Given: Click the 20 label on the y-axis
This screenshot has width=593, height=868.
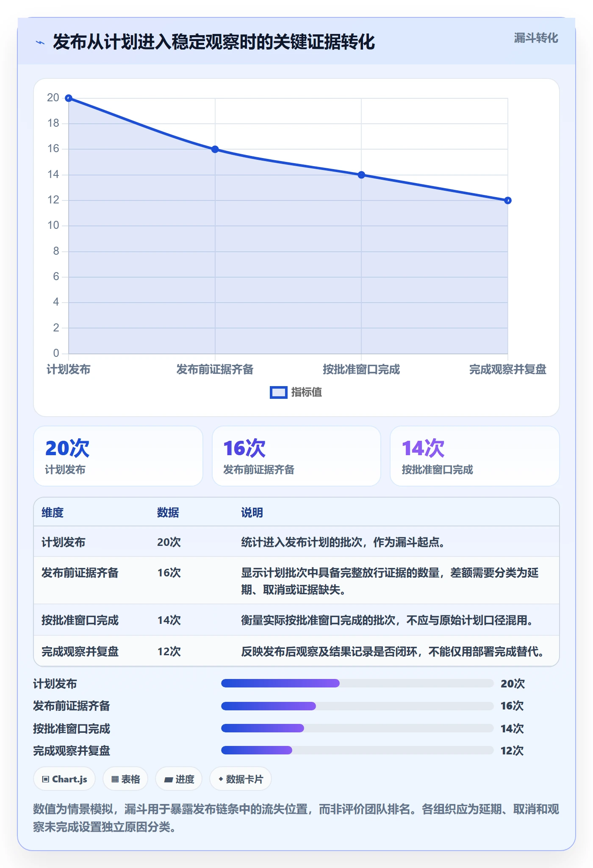Looking at the screenshot, I should click(53, 97).
